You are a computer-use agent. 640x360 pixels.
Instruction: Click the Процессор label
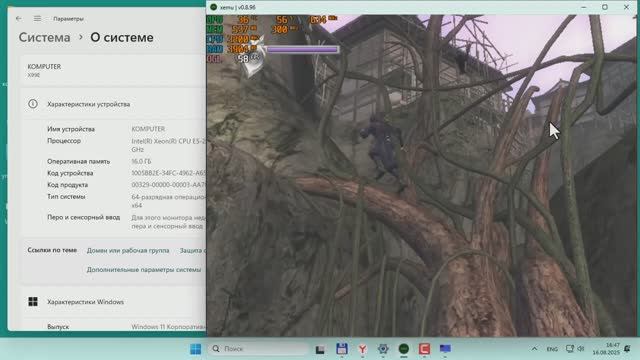(64, 141)
